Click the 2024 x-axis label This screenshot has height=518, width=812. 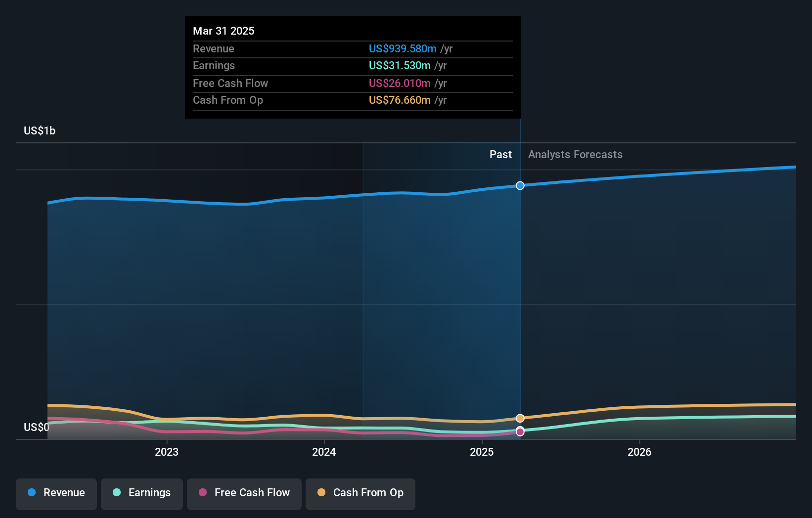tap(324, 452)
